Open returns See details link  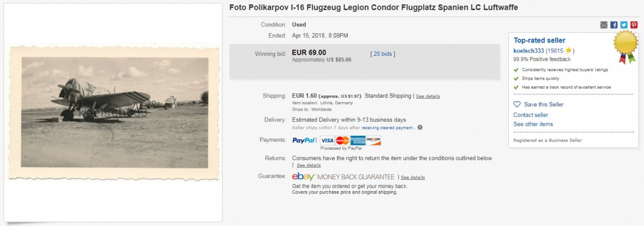(309, 165)
